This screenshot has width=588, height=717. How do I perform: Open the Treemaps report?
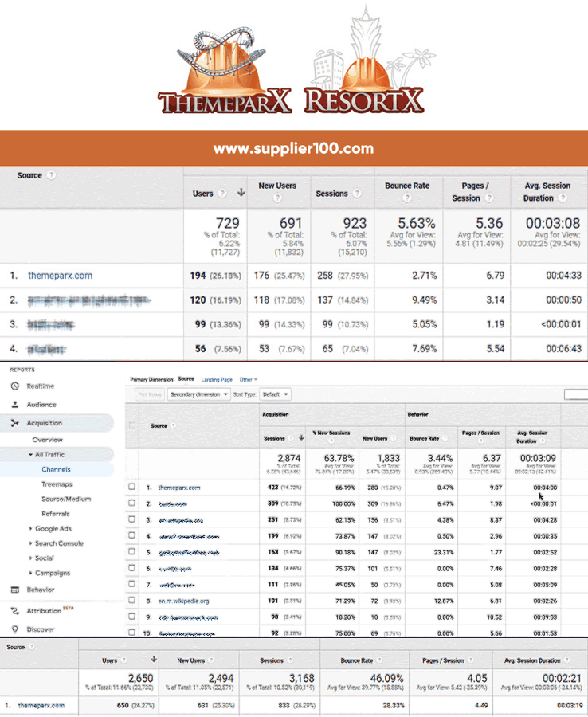[57, 484]
